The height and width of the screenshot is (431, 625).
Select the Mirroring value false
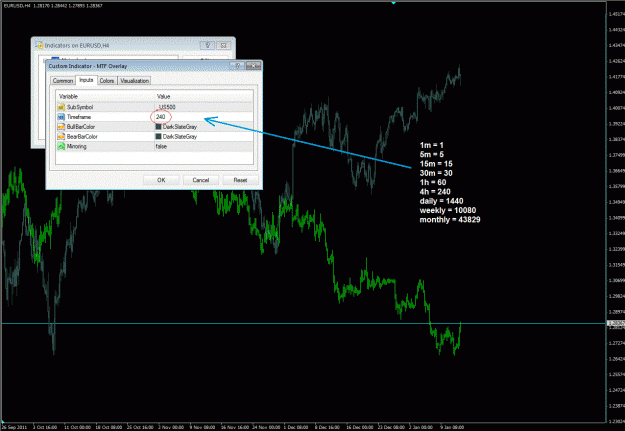(161, 146)
